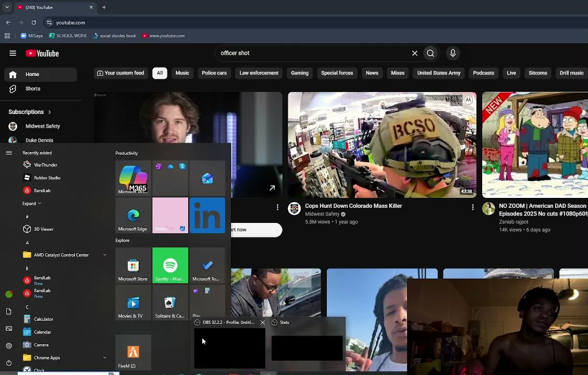Screen dimensions: 588x375
Task: Open the Mi'Laya bookmark
Action: (x=31, y=35)
